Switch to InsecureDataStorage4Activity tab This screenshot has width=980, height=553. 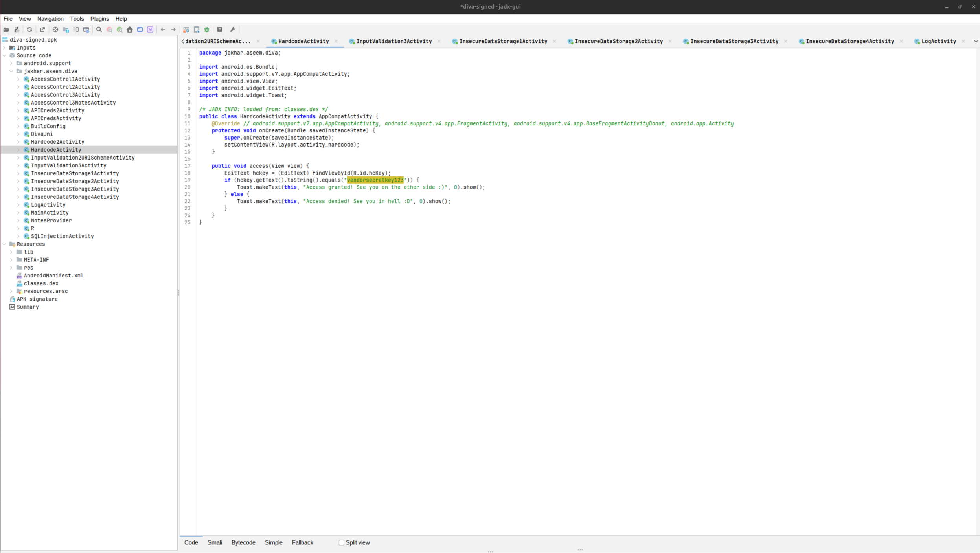click(850, 41)
